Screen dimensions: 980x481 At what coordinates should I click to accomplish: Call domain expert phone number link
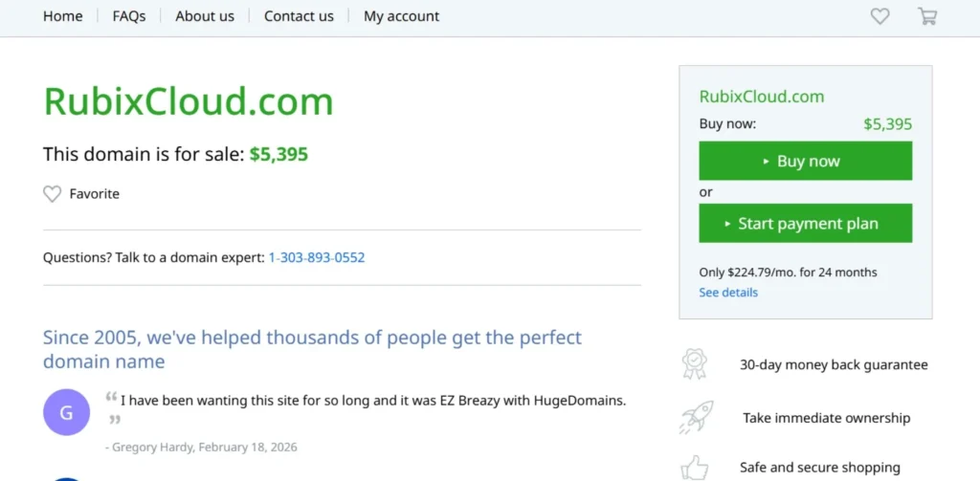coord(317,258)
